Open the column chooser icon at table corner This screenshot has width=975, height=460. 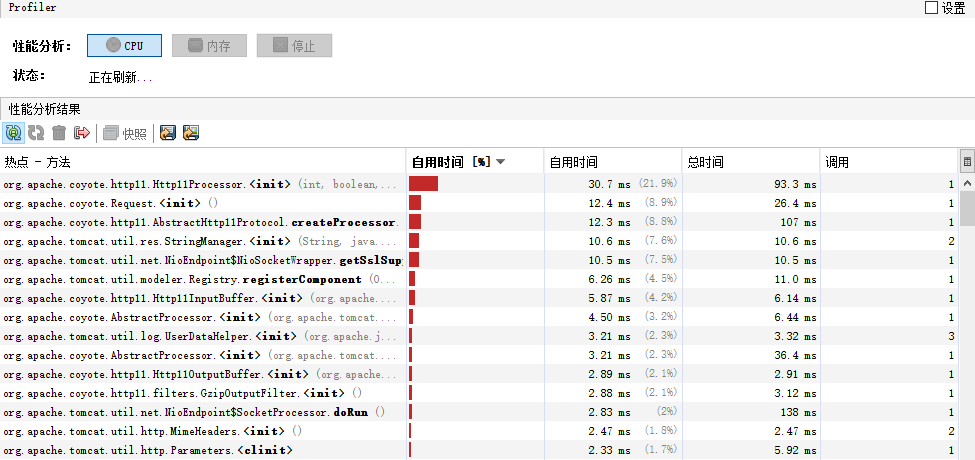[966, 161]
